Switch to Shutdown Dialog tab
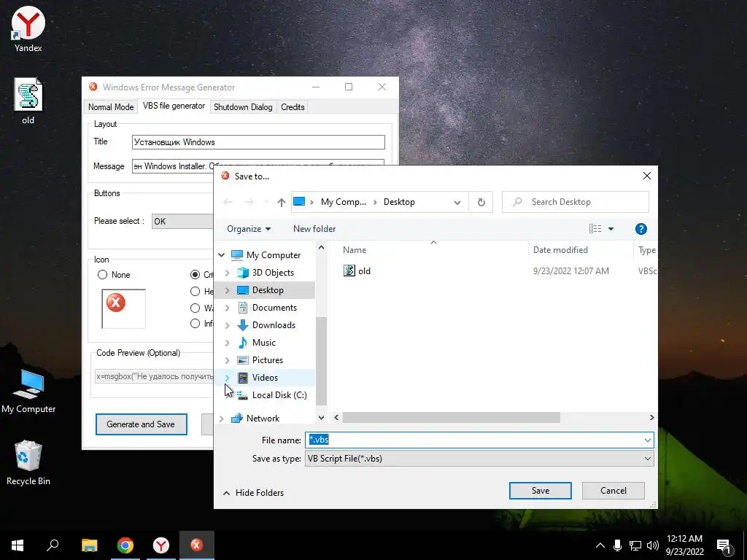Screen dimensions: 747x560 pyautogui.click(x=243, y=107)
